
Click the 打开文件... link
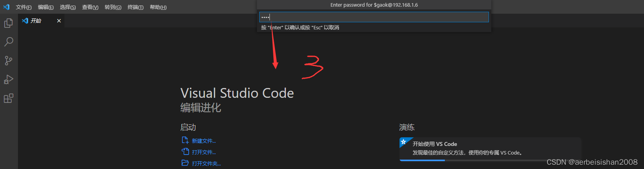point(204,152)
